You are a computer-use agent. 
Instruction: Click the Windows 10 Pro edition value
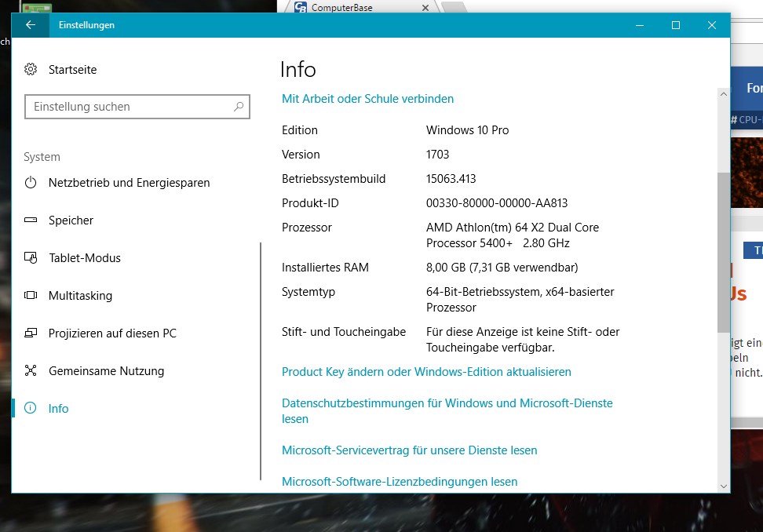tap(467, 130)
